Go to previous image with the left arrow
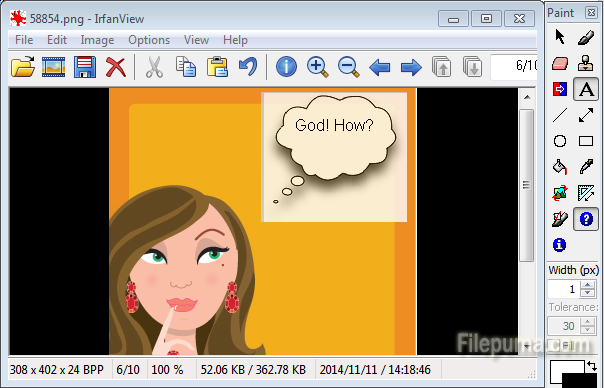 [380, 67]
